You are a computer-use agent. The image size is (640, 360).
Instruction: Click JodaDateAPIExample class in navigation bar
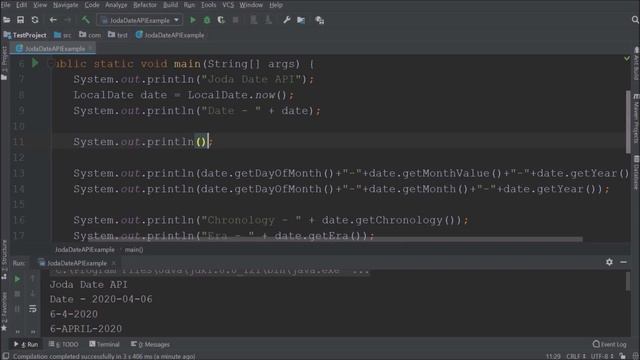coord(170,35)
